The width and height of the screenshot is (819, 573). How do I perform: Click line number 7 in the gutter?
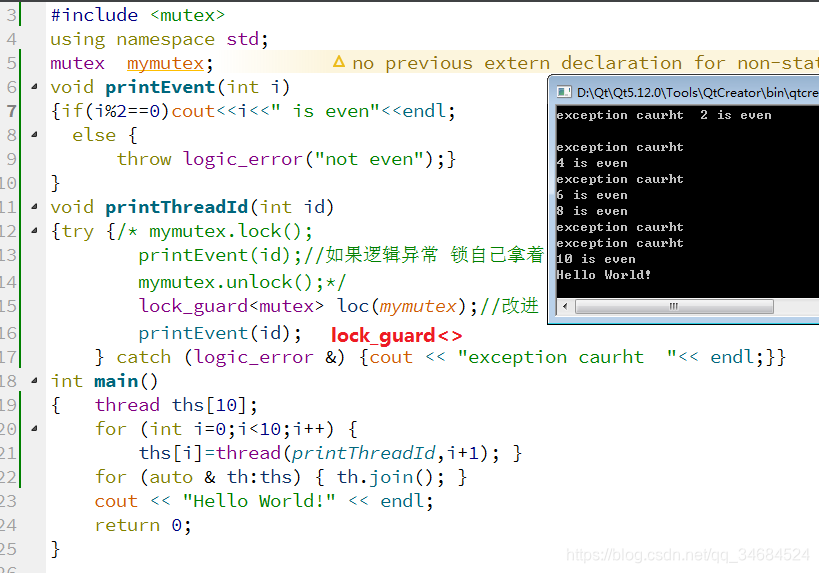11,111
